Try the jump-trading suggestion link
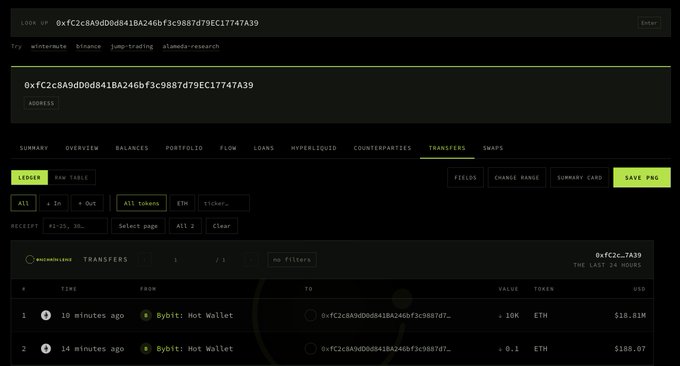This screenshot has width=680, height=366. (132, 46)
